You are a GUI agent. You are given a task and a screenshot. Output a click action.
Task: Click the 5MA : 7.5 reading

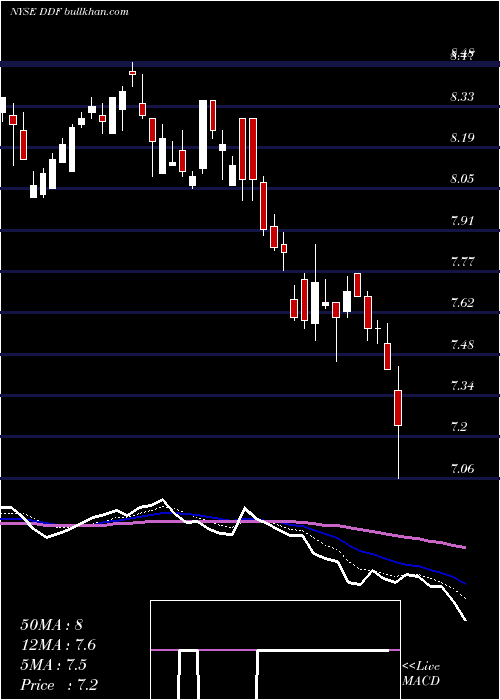click(x=53, y=664)
